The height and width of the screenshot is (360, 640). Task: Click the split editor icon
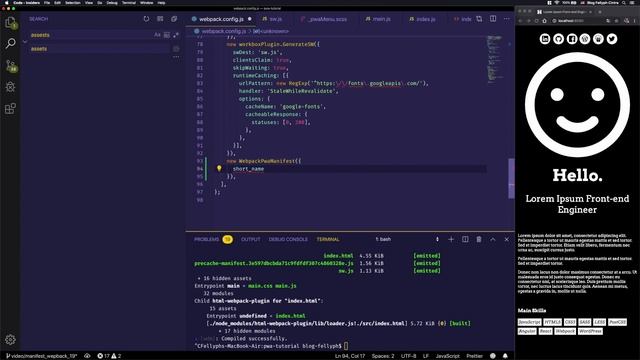(493, 19)
